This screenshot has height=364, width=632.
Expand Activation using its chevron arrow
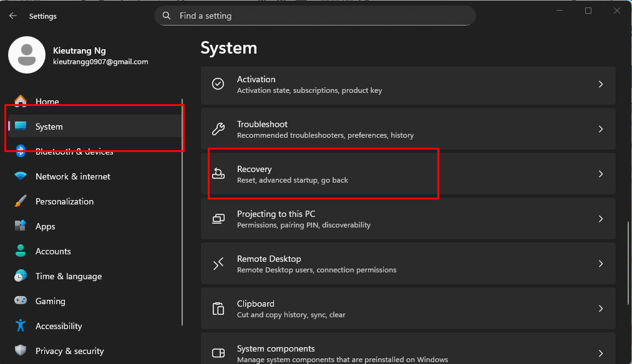pos(600,84)
